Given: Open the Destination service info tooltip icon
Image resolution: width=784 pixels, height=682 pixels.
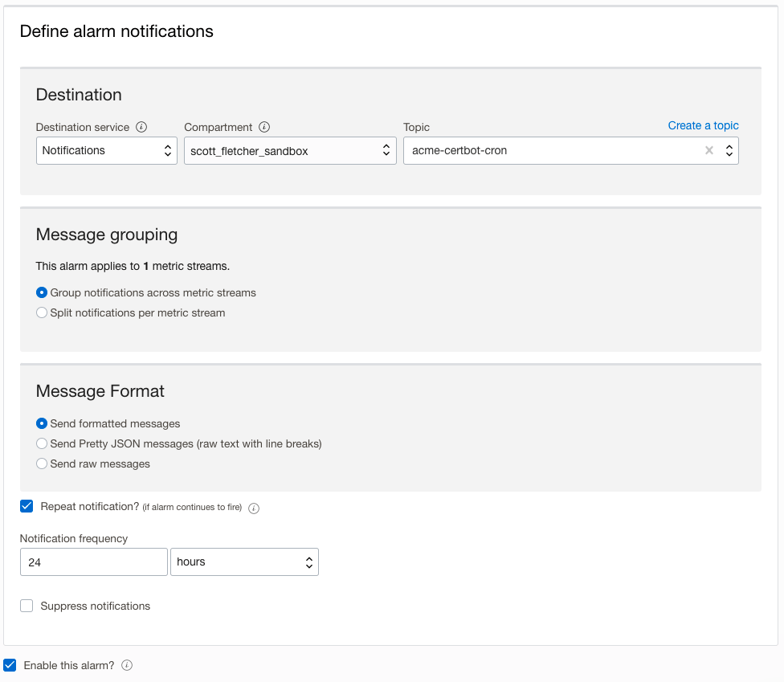Looking at the screenshot, I should click(x=141, y=127).
